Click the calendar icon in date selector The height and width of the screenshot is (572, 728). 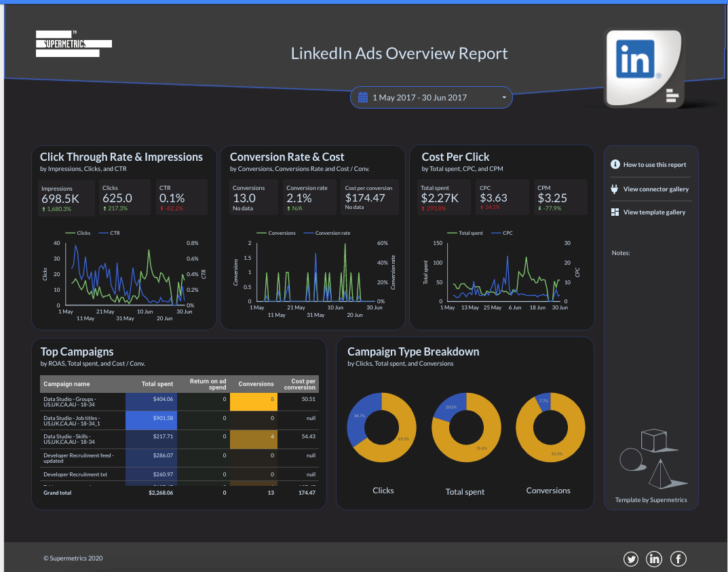point(363,98)
